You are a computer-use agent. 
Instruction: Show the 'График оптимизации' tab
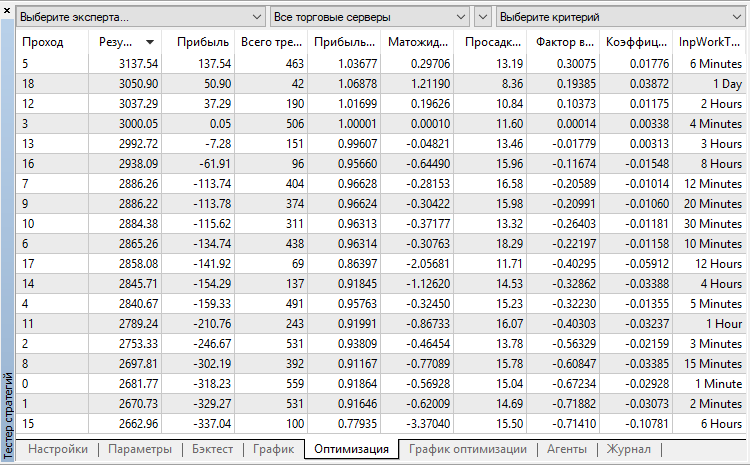tap(467, 450)
